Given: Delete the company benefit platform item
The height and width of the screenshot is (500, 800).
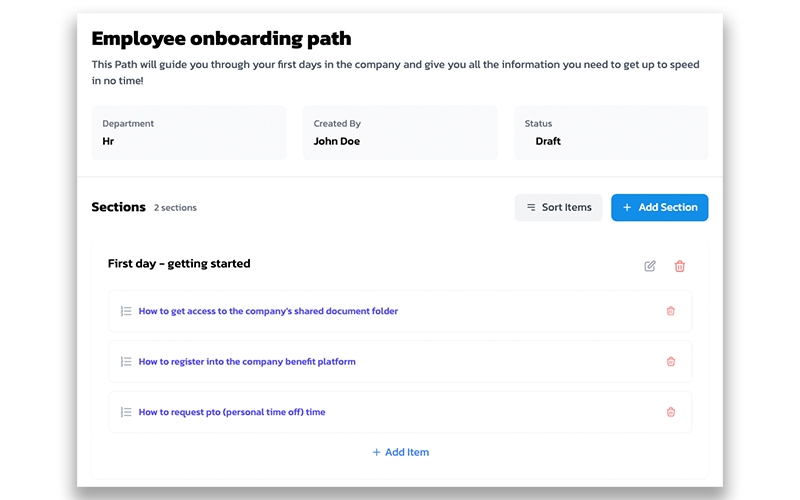Looking at the screenshot, I should click(670, 361).
